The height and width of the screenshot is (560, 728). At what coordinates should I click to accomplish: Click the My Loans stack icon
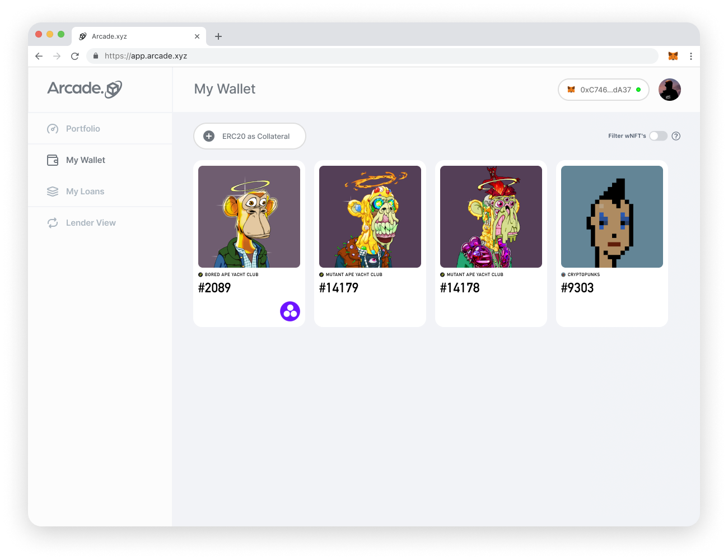click(x=53, y=192)
